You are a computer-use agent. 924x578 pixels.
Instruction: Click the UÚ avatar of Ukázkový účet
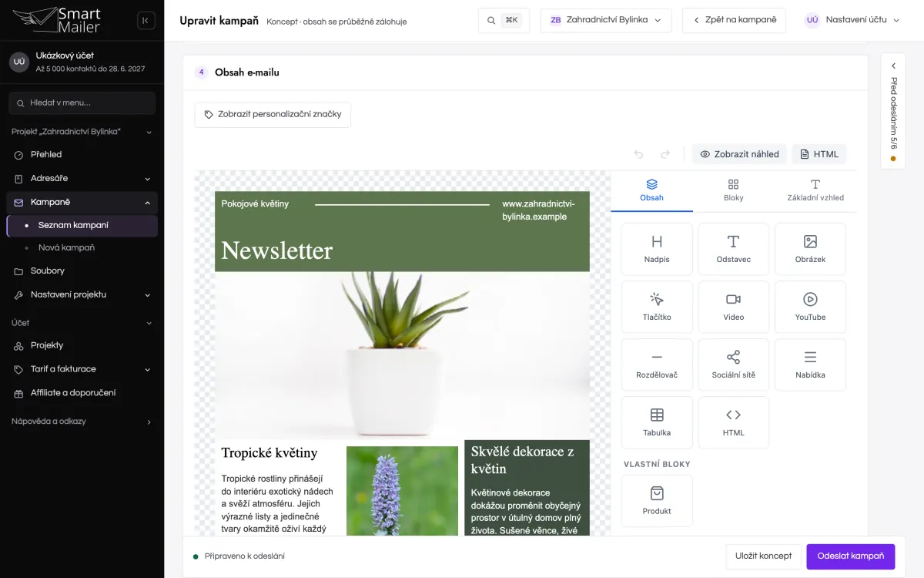click(19, 62)
